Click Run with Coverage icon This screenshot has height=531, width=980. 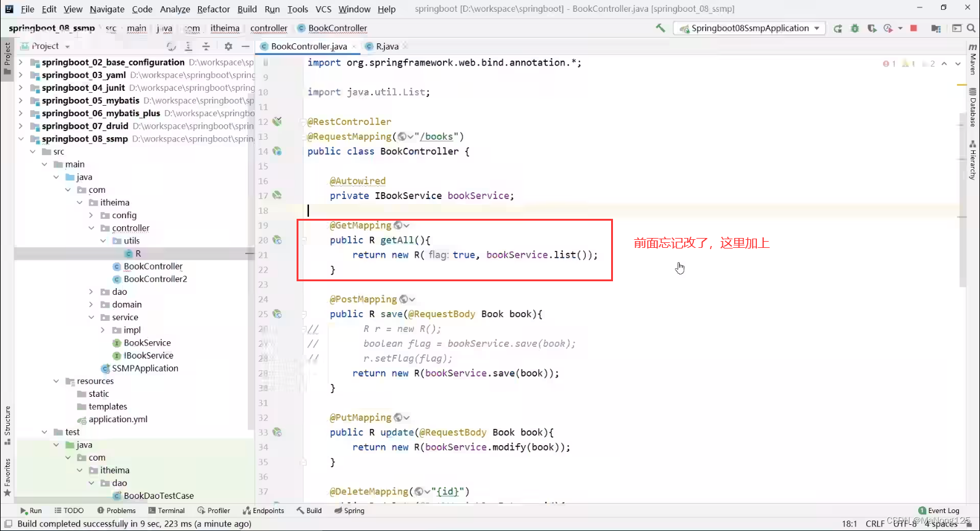point(872,28)
